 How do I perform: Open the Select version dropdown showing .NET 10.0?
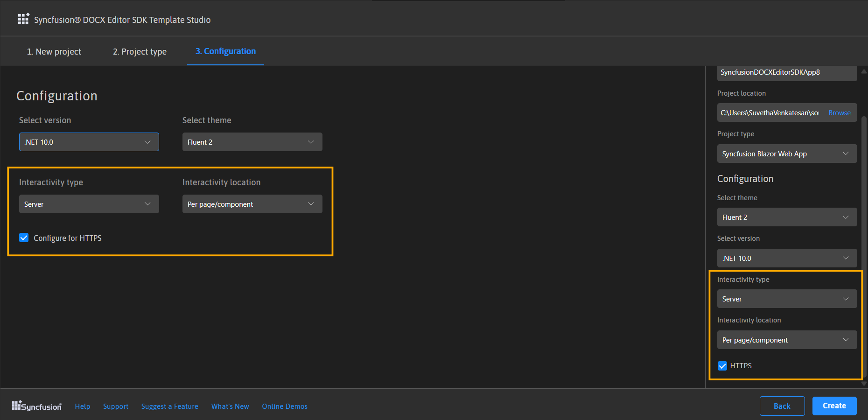pyautogui.click(x=89, y=142)
